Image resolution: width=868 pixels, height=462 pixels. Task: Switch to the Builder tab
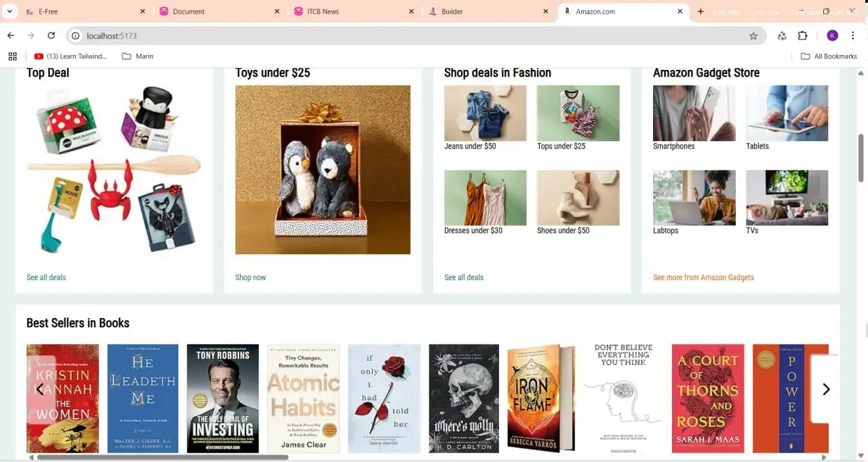489,12
